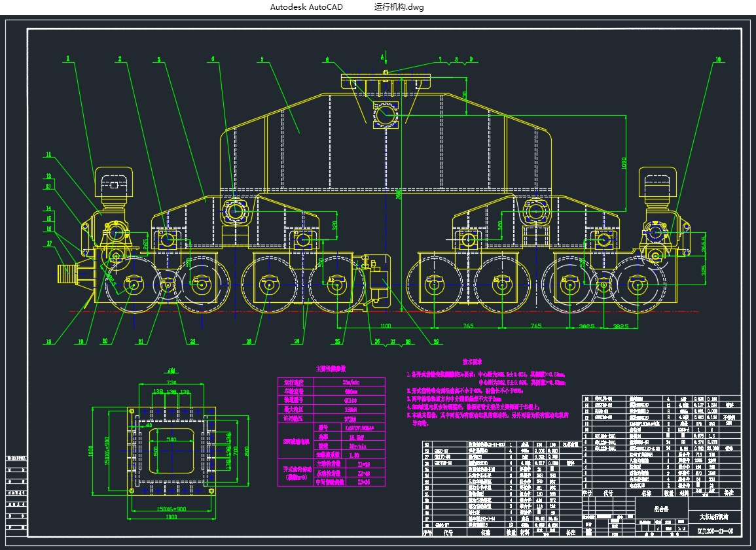Select the main performance parameters table title
The width and height of the screenshot is (756, 550).
tap(331, 368)
